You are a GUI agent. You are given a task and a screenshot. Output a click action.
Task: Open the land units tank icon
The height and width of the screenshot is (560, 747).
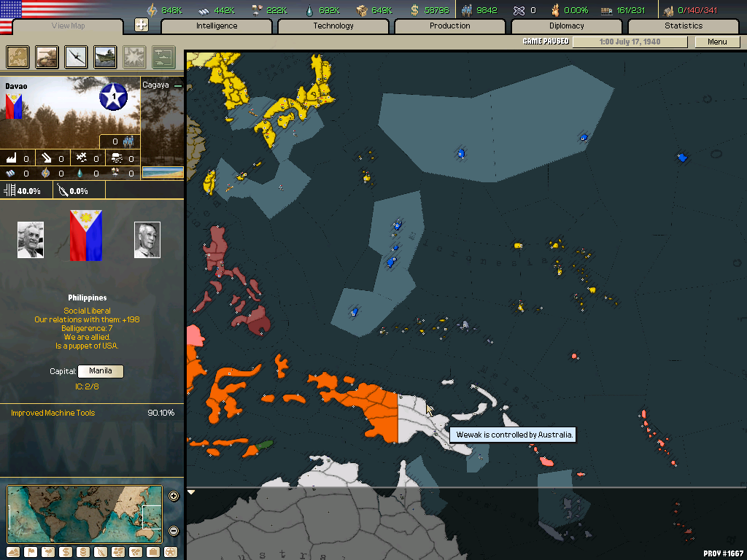[x=47, y=57]
